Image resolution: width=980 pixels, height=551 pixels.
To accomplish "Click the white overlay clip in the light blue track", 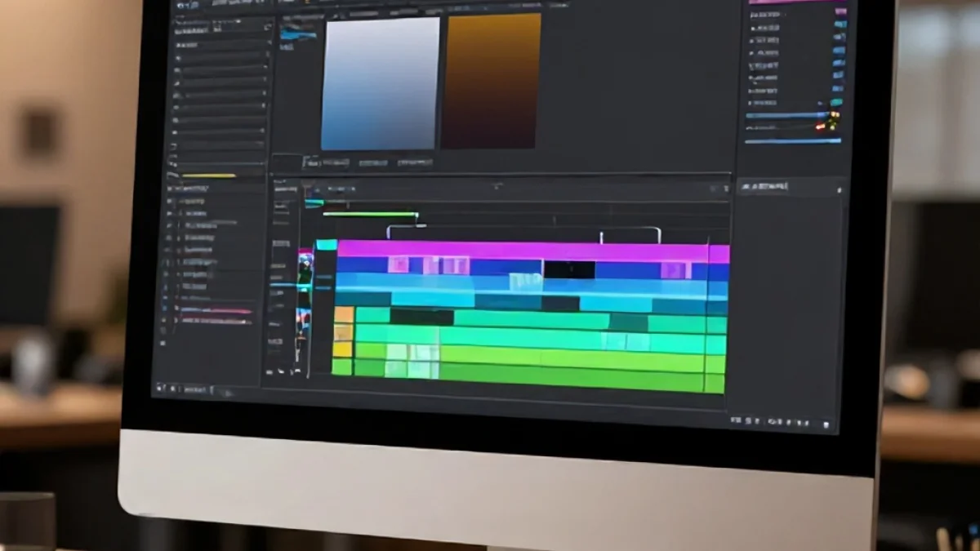I will (526, 282).
